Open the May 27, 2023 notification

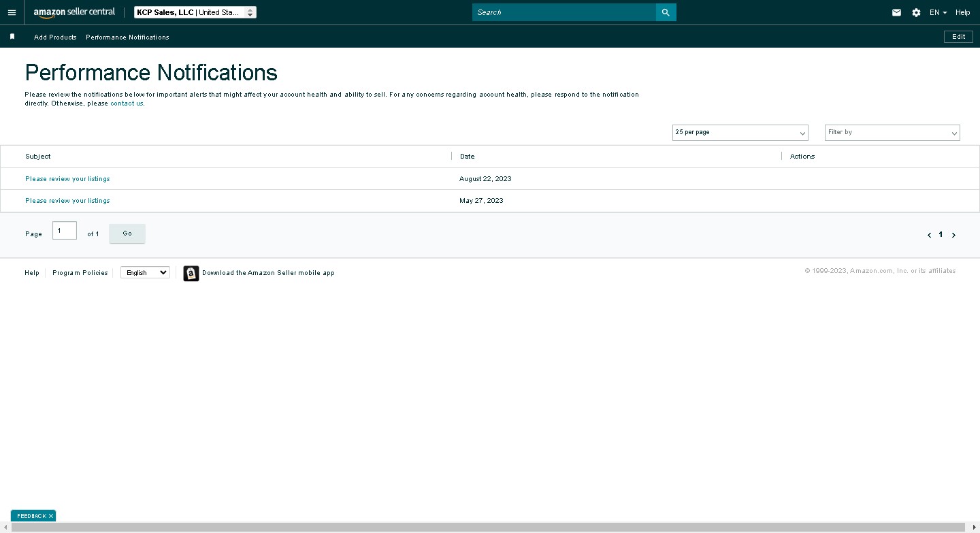(67, 201)
